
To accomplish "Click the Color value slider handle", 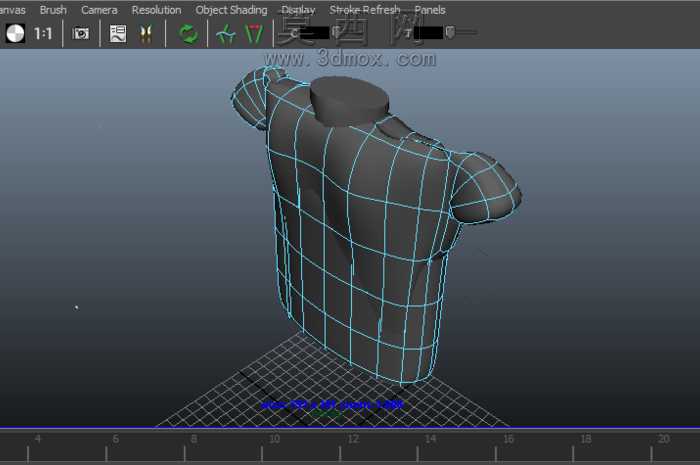I will (x=337, y=32).
